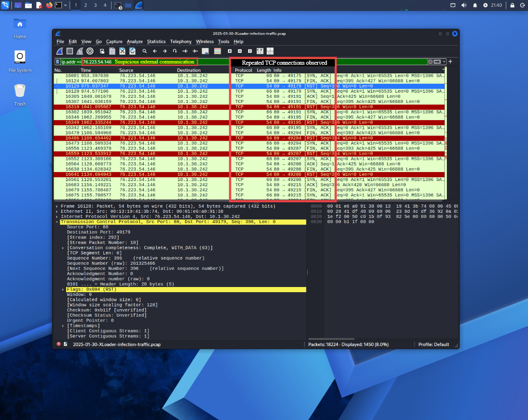The height and width of the screenshot is (420, 528).
Task: Open expert information from status bar
Action: (x=59, y=344)
